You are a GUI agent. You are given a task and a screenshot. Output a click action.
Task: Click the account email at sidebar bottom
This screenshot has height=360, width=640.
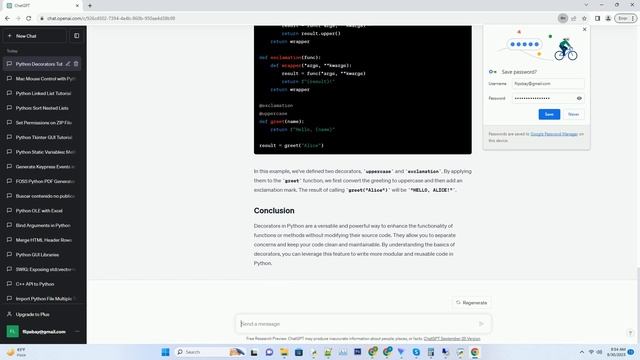coord(44,332)
